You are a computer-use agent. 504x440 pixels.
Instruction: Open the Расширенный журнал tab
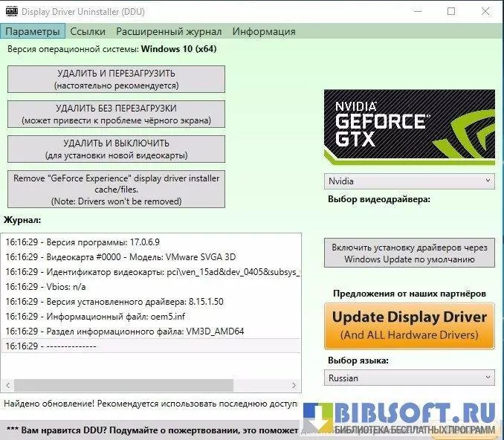[x=169, y=31]
